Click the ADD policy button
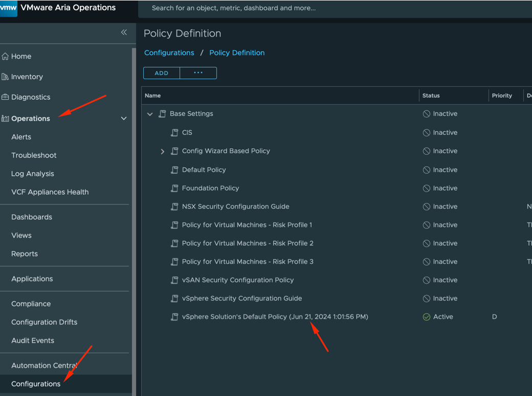Screen dimensions: 532x396 point(162,73)
